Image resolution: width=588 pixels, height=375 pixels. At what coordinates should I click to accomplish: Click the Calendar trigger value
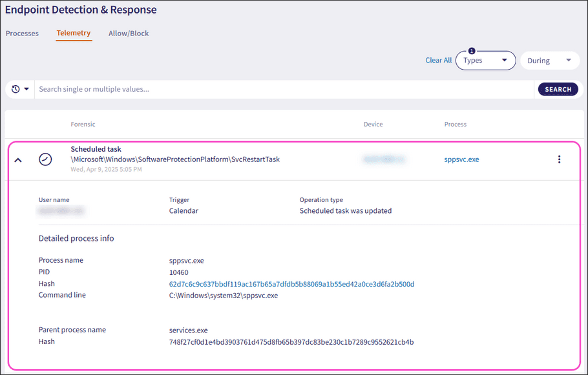184,211
